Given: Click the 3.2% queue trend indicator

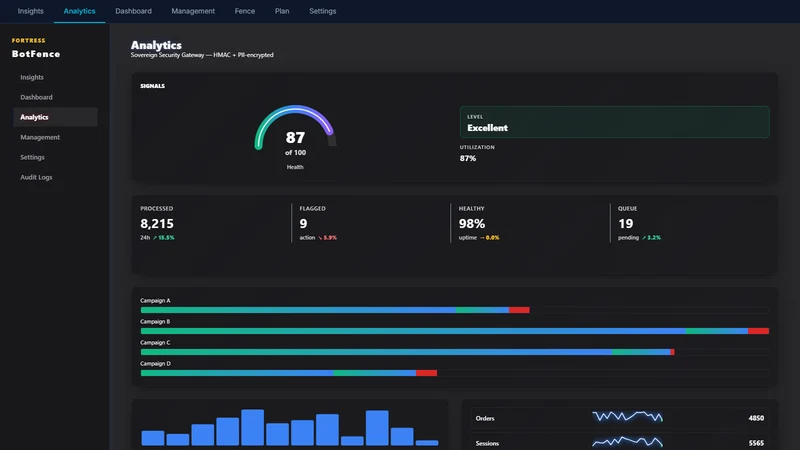Looking at the screenshot, I should 652,238.
